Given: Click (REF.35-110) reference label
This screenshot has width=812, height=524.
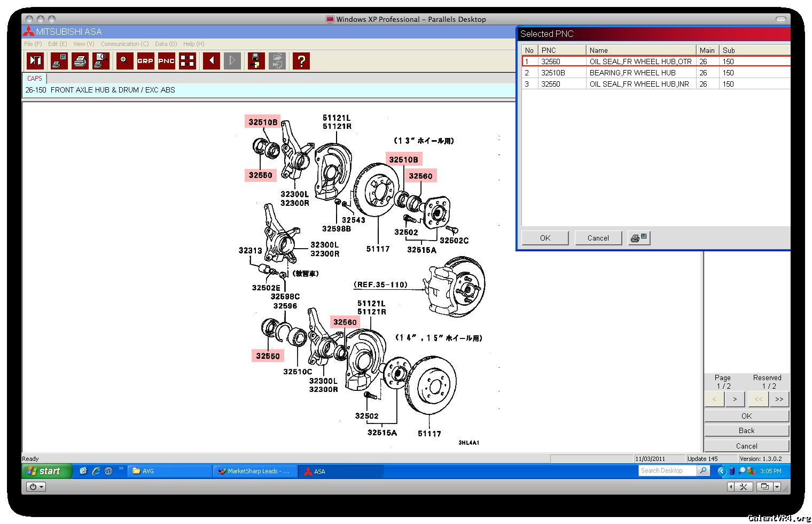Looking at the screenshot, I should (380, 285).
